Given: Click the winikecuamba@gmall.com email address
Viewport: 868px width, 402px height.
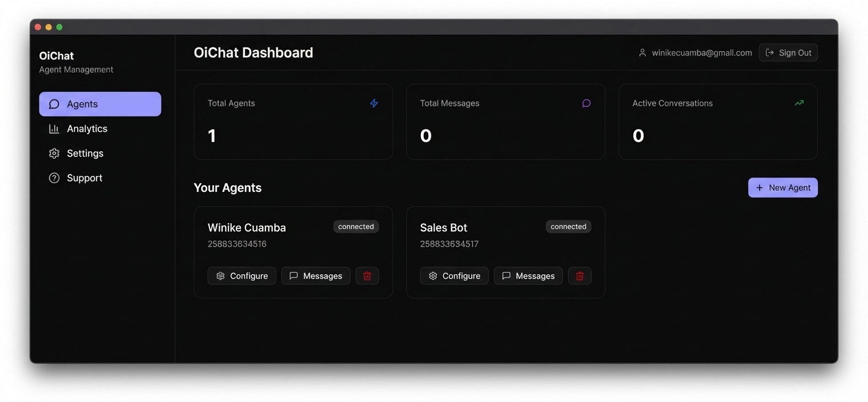Looking at the screenshot, I should point(702,52).
